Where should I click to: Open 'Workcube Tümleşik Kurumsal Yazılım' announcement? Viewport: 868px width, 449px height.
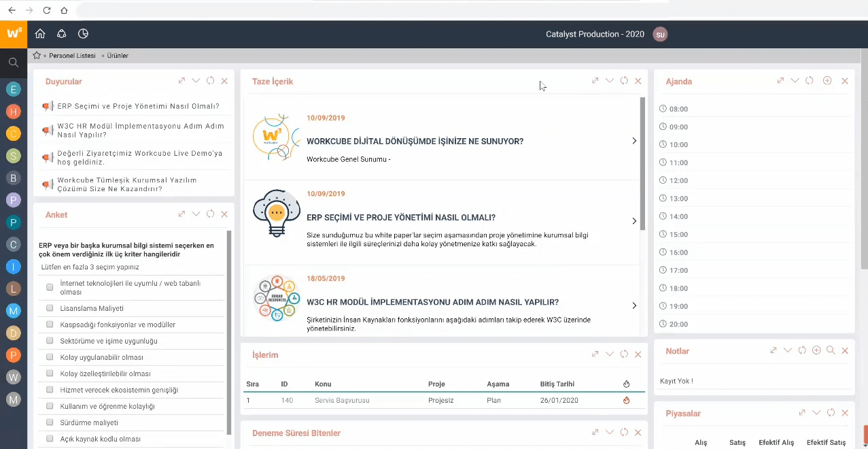tap(127, 184)
